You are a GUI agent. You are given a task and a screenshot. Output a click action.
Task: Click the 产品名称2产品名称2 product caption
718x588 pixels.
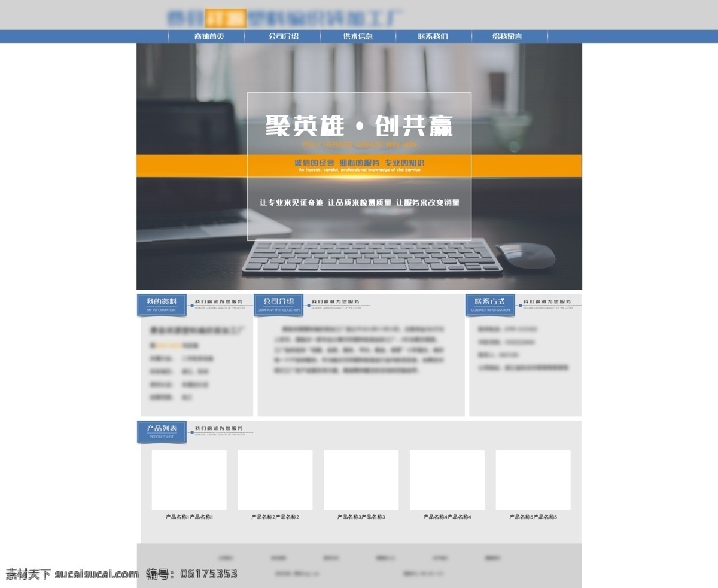(275, 517)
